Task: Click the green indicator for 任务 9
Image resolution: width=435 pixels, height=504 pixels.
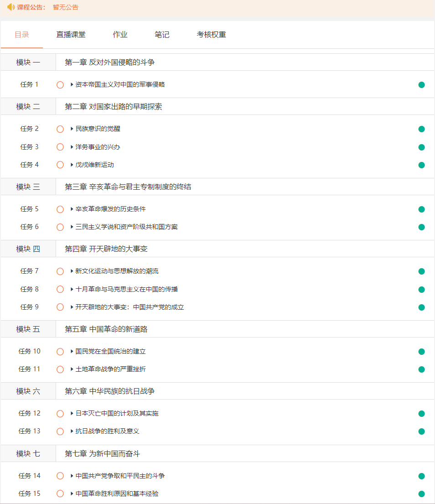Action: click(421, 307)
